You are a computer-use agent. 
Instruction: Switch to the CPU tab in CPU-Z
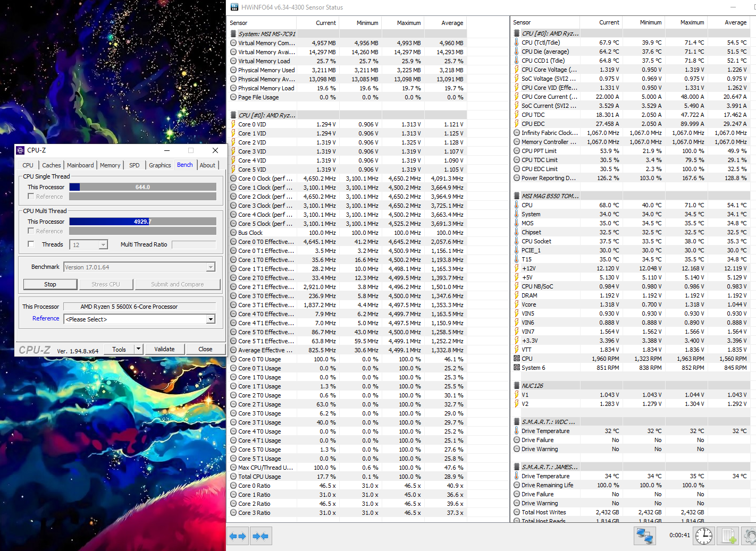[x=28, y=165]
